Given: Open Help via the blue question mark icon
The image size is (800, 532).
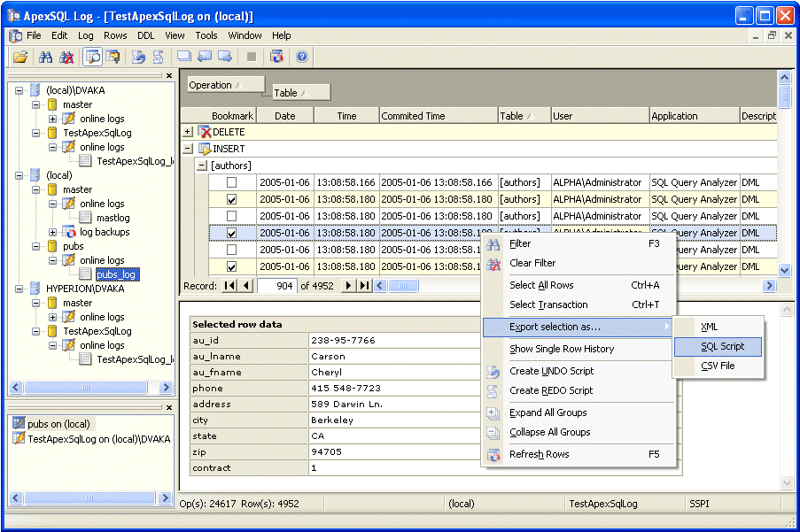Looking at the screenshot, I should (x=302, y=57).
